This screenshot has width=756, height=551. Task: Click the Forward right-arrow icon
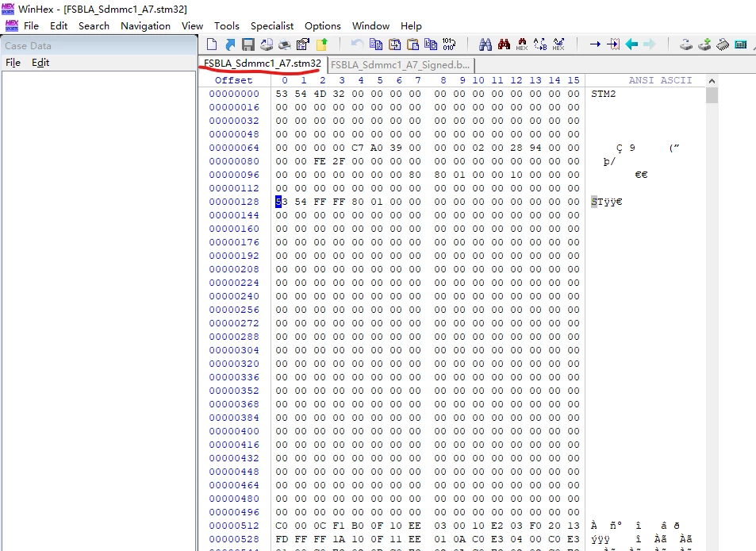click(650, 44)
